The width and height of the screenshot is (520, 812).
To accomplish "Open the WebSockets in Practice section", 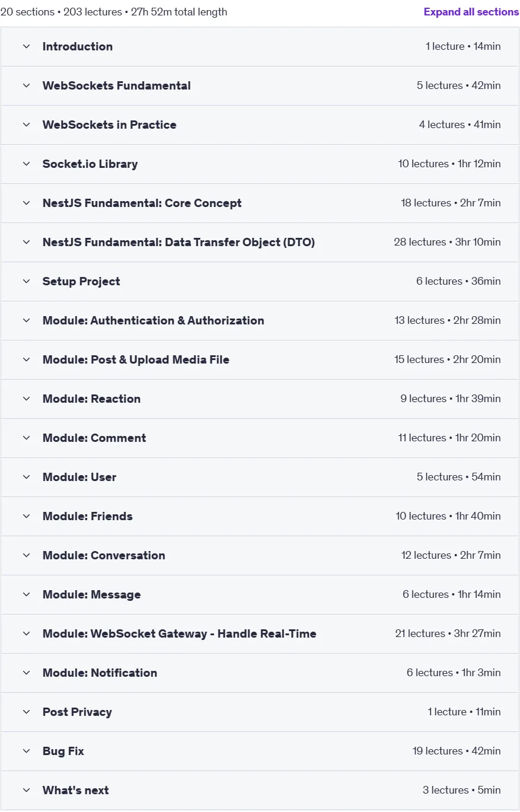I will 260,125.
